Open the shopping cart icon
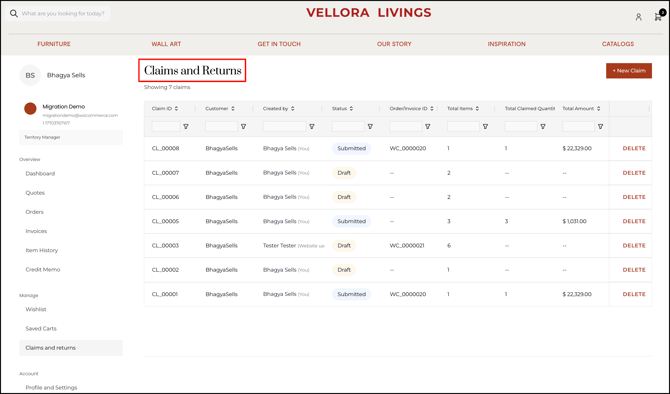Image resolution: width=670 pixels, height=394 pixels. pyautogui.click(x=658, y=16)
